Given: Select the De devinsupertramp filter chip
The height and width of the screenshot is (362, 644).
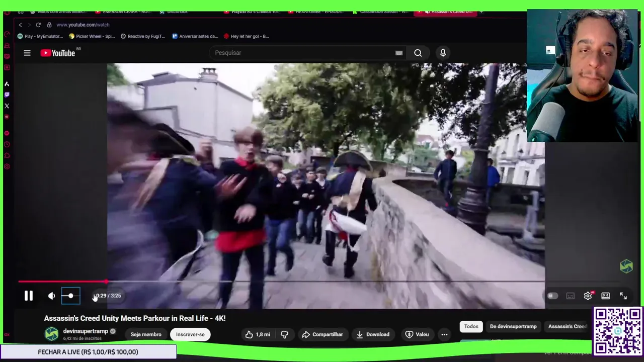Looking at the screenshot, I should tap(513, 326).
